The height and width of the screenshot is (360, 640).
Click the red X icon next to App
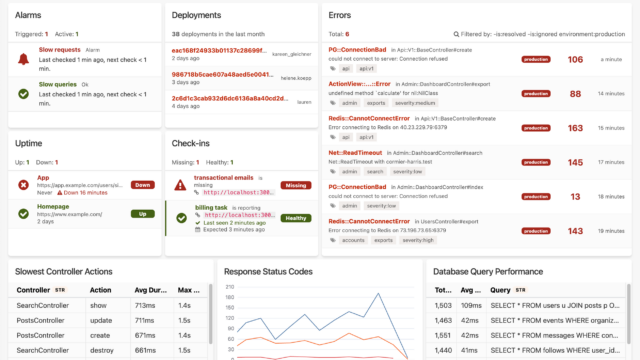(x=24, y=185)
